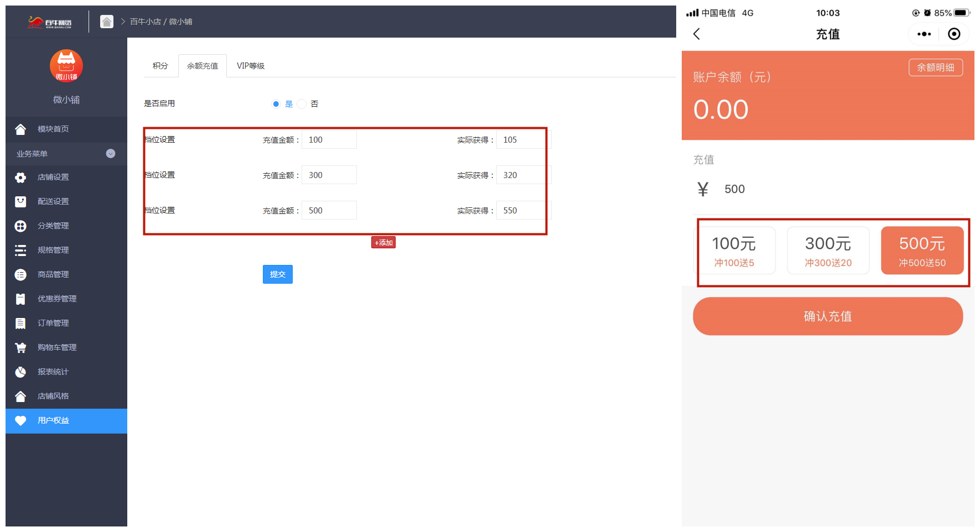Image resolution: width=980 pixels, height=532 pixels.
Task: Click the 用户权益 heart icon
Action: coord(20,421)
